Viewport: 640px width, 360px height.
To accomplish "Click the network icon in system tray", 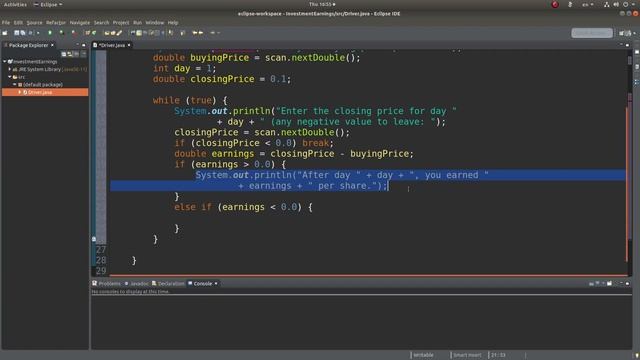I will pyautogui.click(x=607, y=4).
